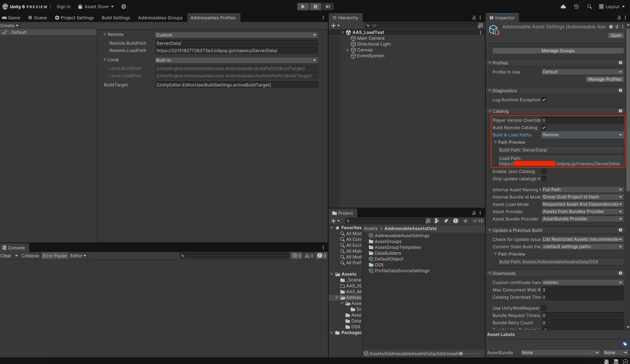Select Directional Light in Hierarchy

(374, 44)
